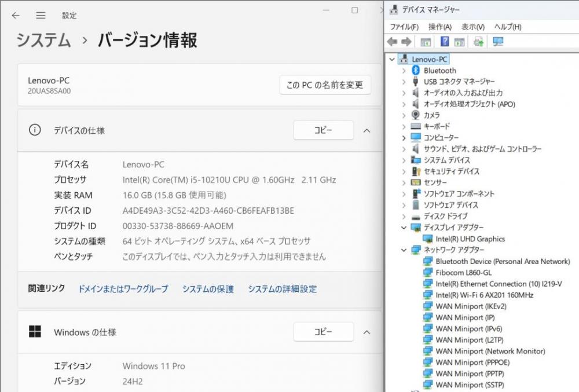This screenshot has height=392, width=579.
Task: Click the software components (ソフトウェア コンポーネント) icon
Action: [x=416, y=193]
